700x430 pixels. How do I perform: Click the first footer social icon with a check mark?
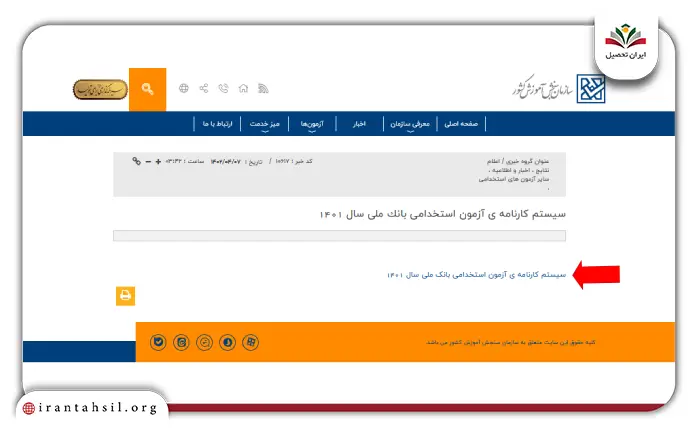[x=158, y=342]
